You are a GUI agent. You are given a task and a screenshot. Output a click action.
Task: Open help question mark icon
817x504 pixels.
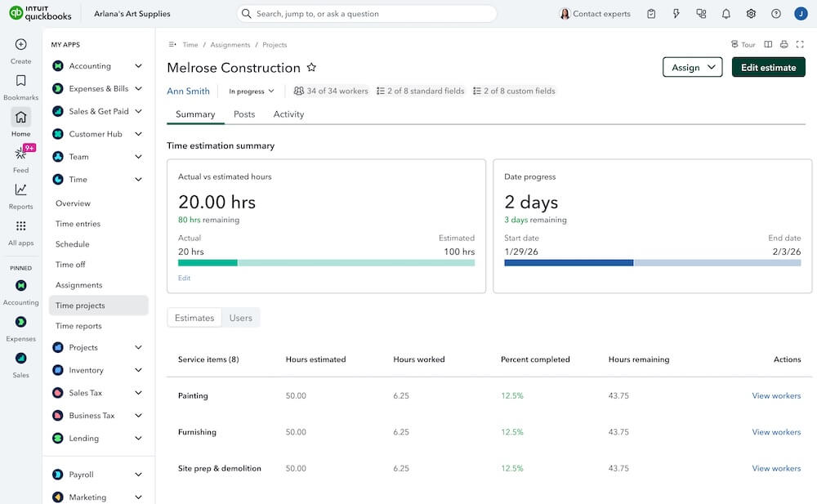click(776, 14)
